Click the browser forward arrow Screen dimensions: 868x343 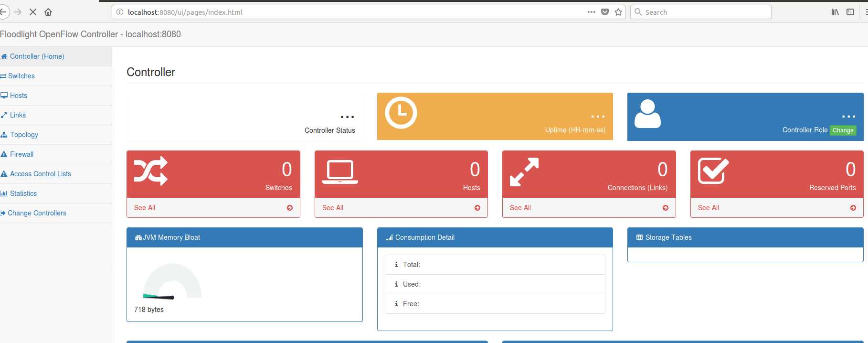click(x=18, y=12)
